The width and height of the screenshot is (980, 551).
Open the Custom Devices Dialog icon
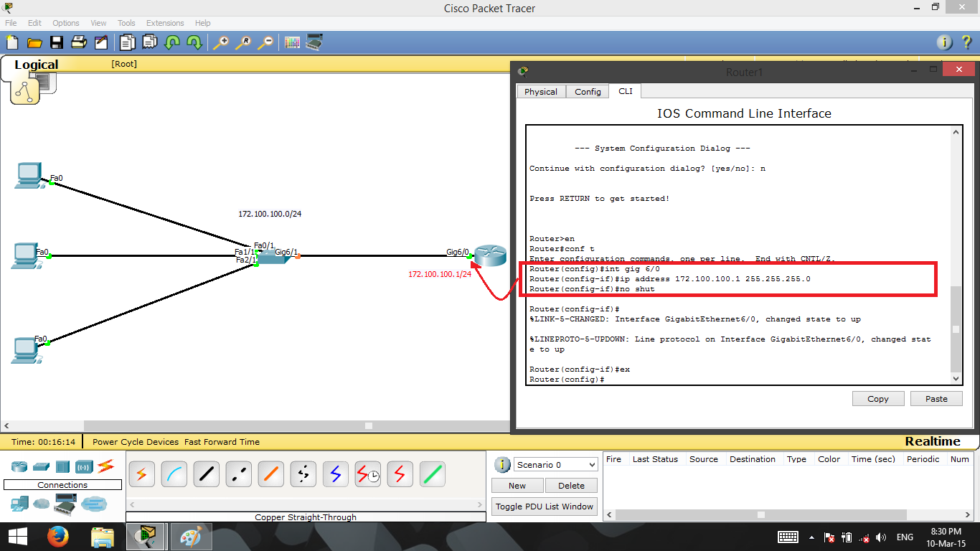point(314,42)
